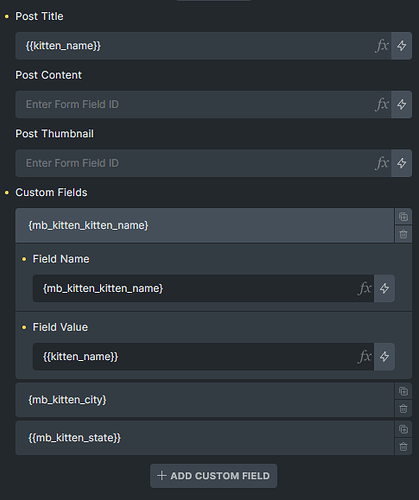
Task: Delete the mb_kitten_state custom field
Action: pyautogui.click(x=403, y=447)
